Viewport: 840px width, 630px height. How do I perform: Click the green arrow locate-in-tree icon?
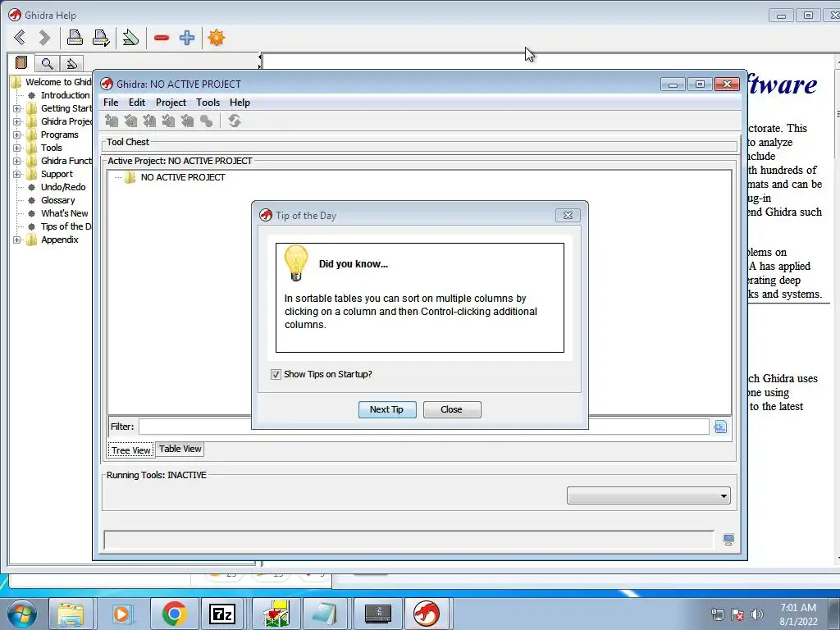[x=130, y=38]
